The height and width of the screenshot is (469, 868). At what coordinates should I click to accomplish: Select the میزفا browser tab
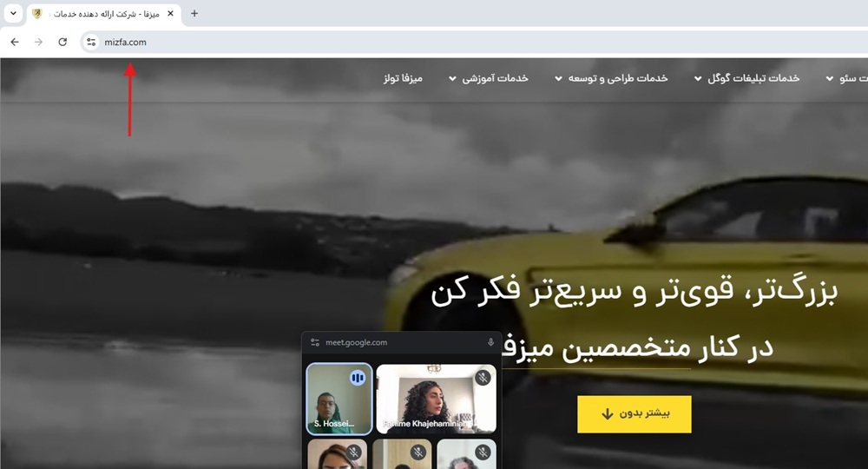(104, 14)
